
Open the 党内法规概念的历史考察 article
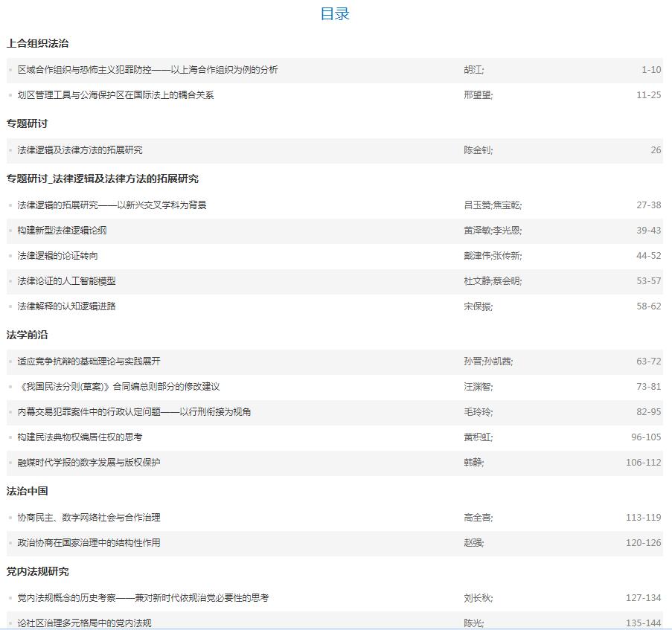[x=143, y=598]
